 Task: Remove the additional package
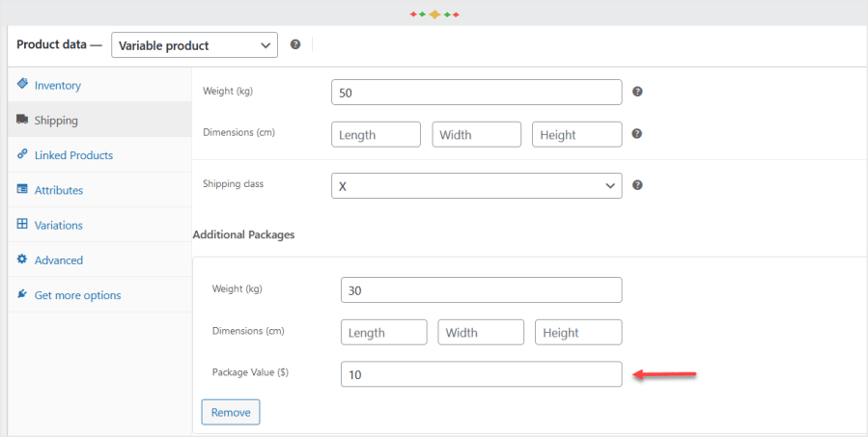231,412
